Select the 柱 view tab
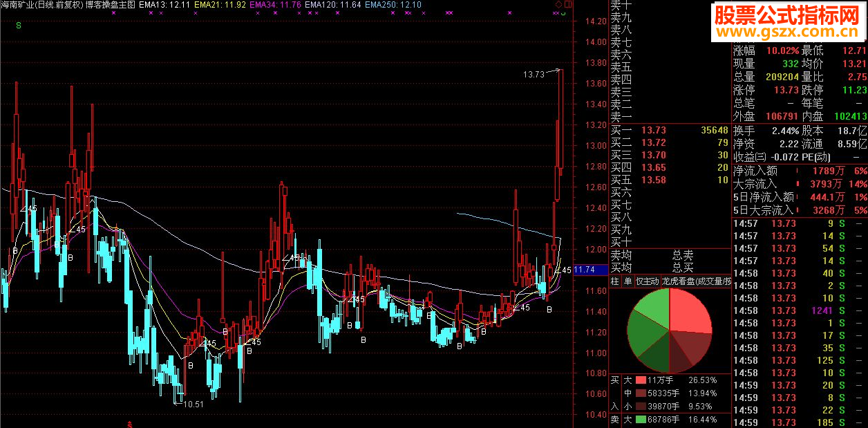 [615, 281]
